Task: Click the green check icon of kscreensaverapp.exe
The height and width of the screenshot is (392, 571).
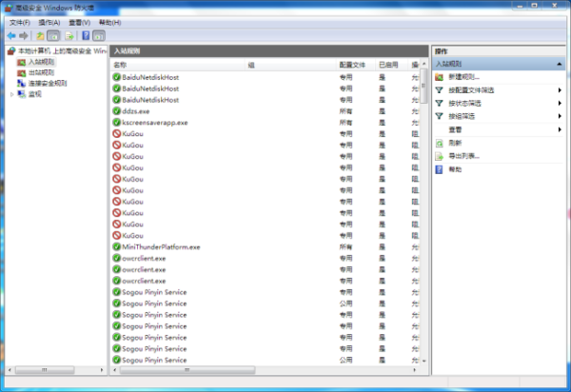Action: pos(116,123)
